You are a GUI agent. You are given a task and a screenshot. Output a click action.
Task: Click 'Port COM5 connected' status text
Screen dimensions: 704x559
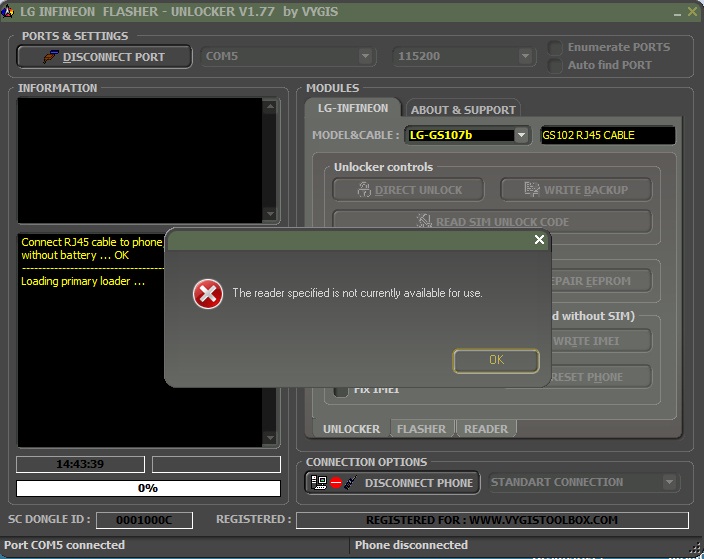pyautogui.click(x=65, y=545)
